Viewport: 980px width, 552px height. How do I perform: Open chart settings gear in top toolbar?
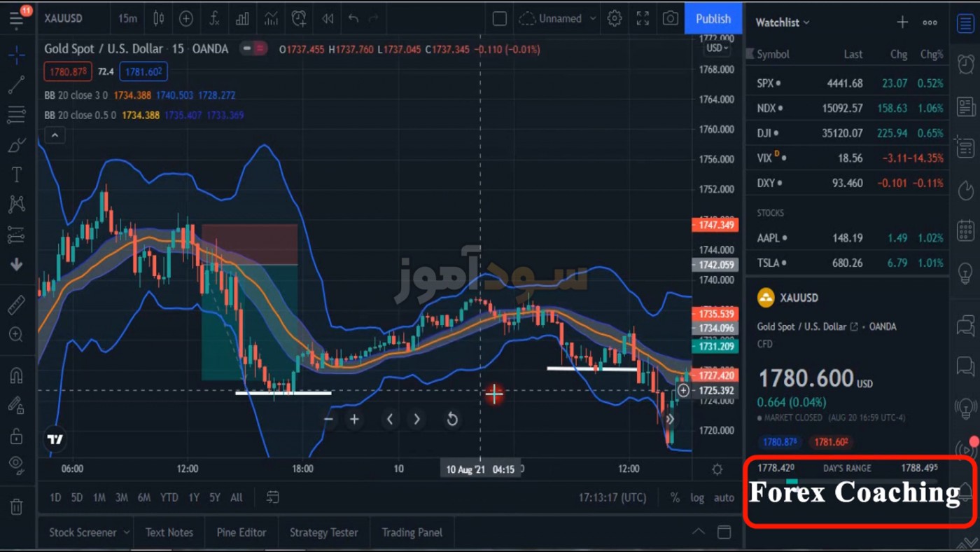615,19
